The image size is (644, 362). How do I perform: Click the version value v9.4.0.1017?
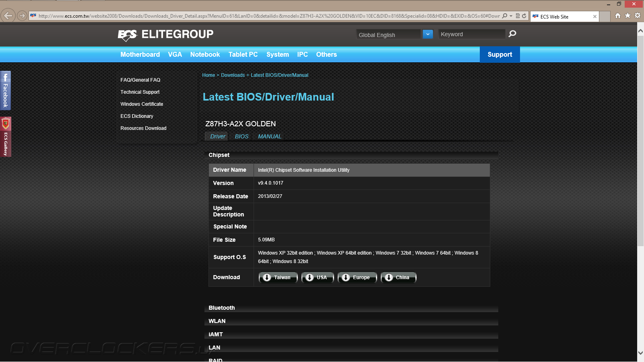(x=270, y=183)
